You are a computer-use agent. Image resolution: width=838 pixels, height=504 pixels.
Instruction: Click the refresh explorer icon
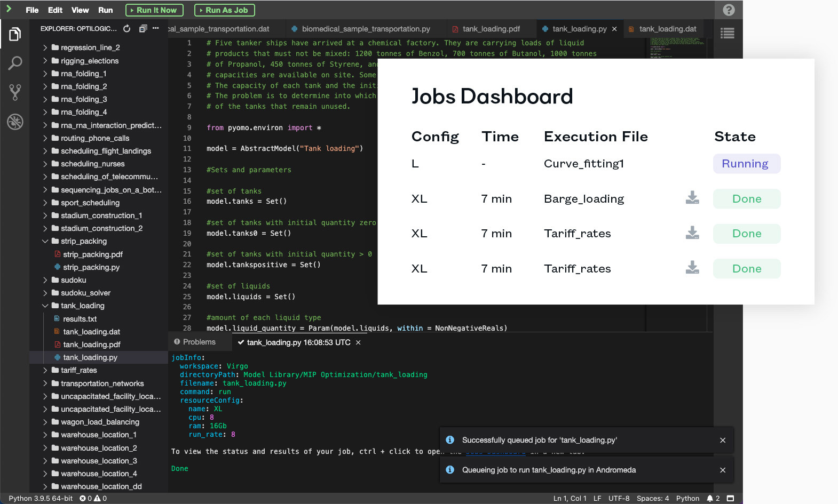pyautogui.click(x=127, y=29)
